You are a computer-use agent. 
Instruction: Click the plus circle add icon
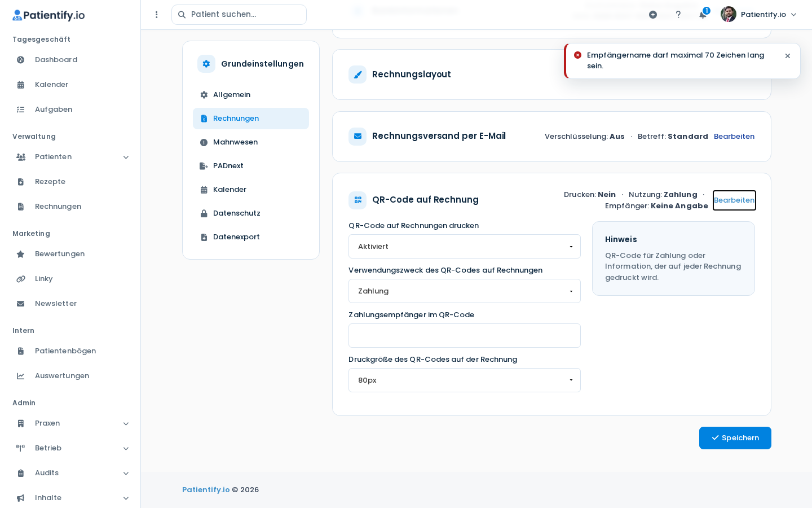pos(653,15)
